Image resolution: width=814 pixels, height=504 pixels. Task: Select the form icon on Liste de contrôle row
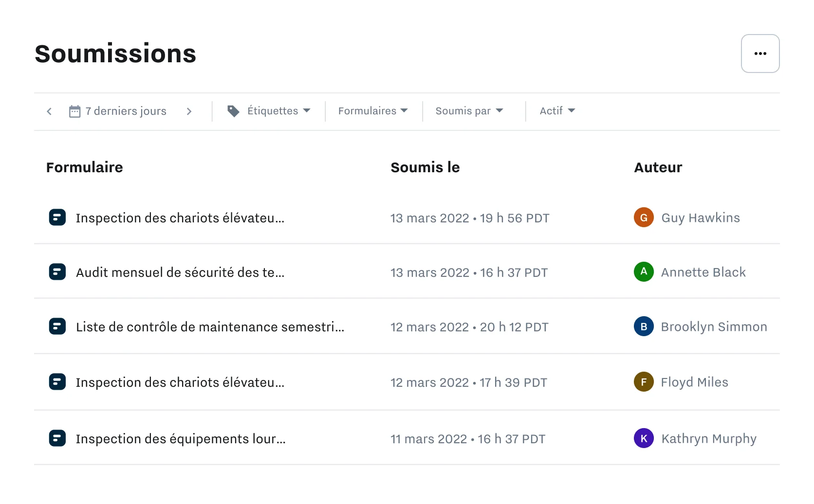[57, 326]
